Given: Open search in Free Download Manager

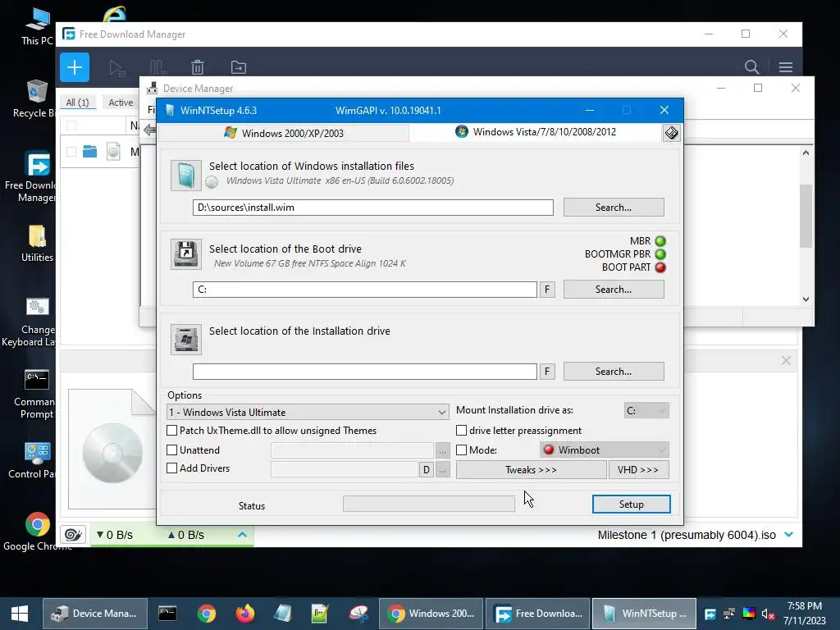Looking at the screenshot, I should coord(751,67).
